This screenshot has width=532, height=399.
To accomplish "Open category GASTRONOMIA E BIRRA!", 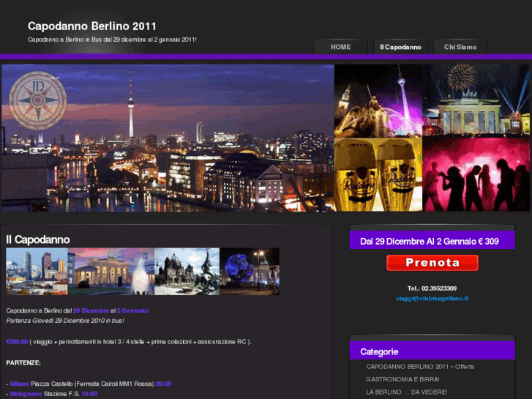I will [x=402, y=379].
